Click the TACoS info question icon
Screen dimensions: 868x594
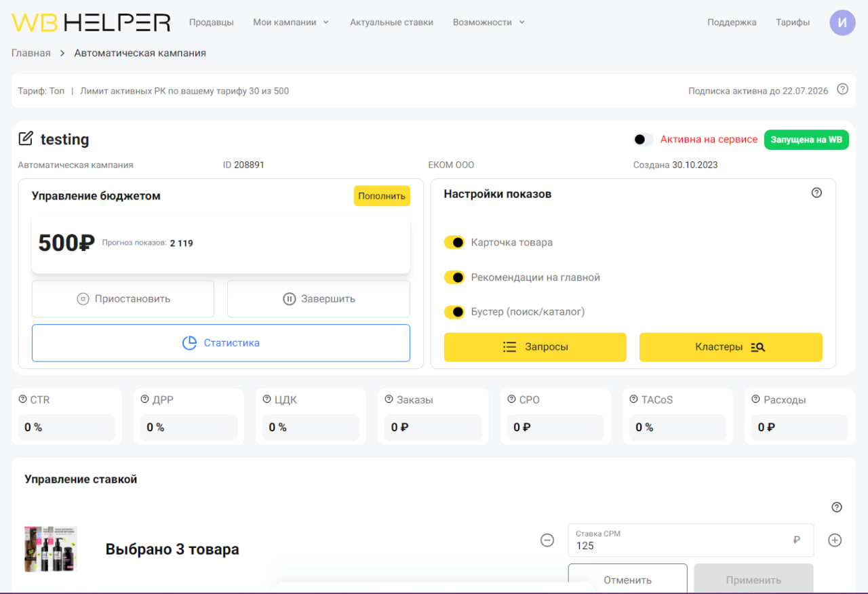(x=634, y=399)
